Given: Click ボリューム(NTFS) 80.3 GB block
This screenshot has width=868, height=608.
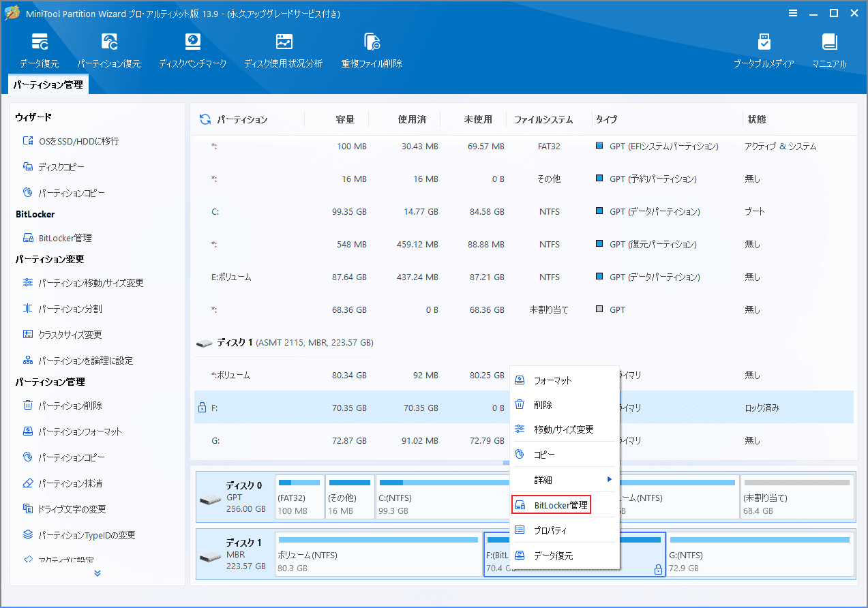Looking at the screenshot, I should [x=378, y=554].
